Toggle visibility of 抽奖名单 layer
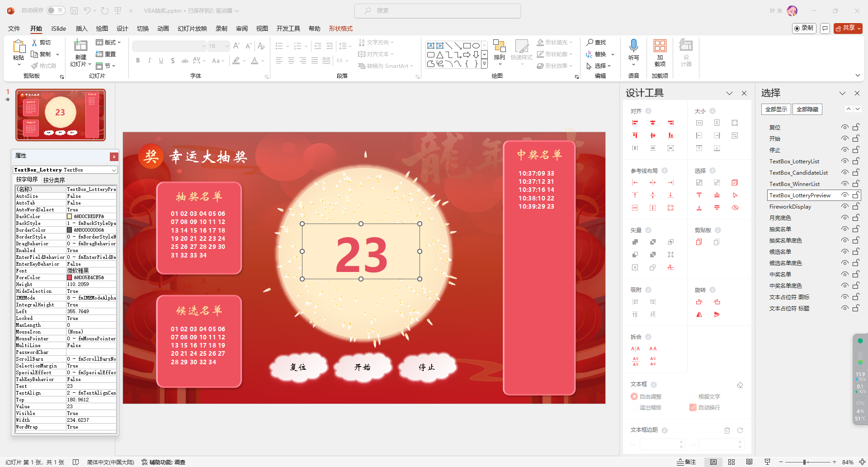Image resolution: width=868 pixels, height=467 pixels. click(x=844, y=229)
